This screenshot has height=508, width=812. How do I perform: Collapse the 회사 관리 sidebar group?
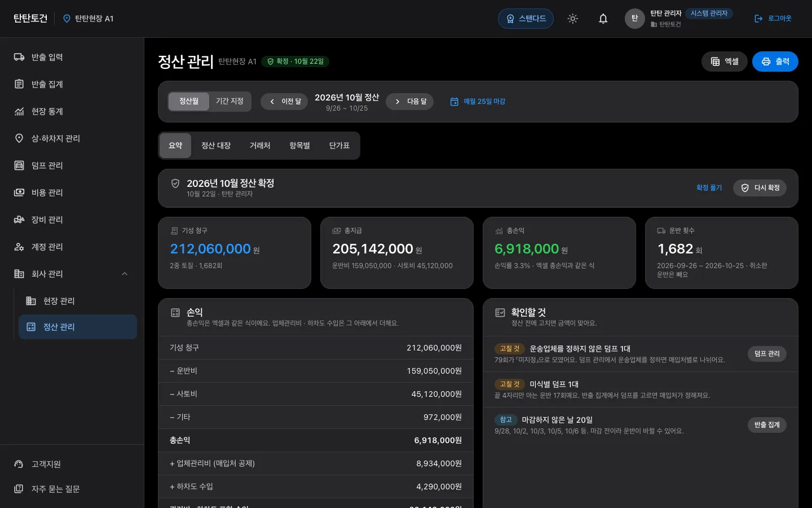[72, 274]
